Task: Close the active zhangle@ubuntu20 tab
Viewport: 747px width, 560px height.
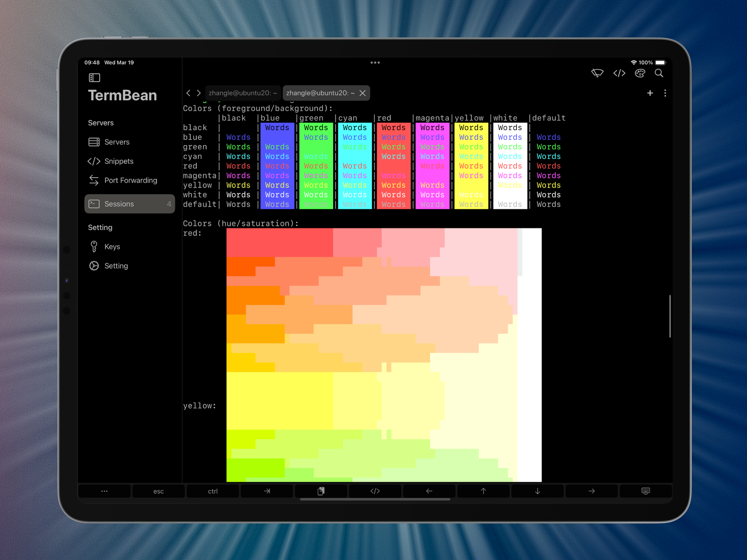Action: coord(362,93)
